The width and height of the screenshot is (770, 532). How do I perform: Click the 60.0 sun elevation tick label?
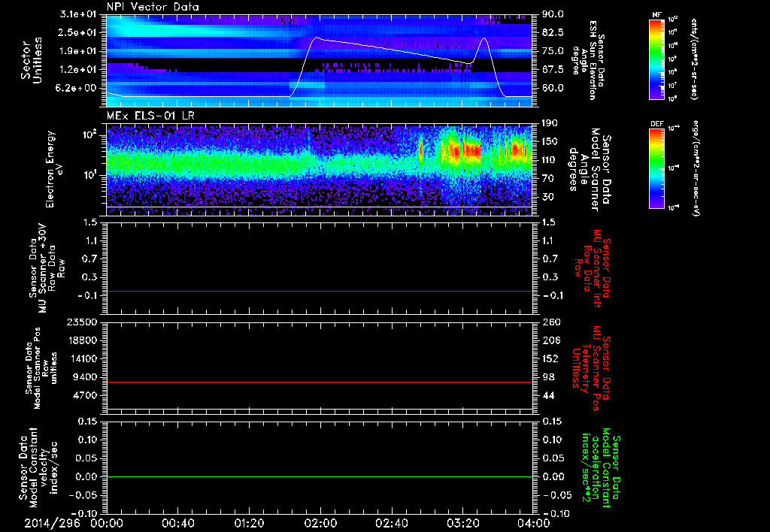click(x=553, y=89)
